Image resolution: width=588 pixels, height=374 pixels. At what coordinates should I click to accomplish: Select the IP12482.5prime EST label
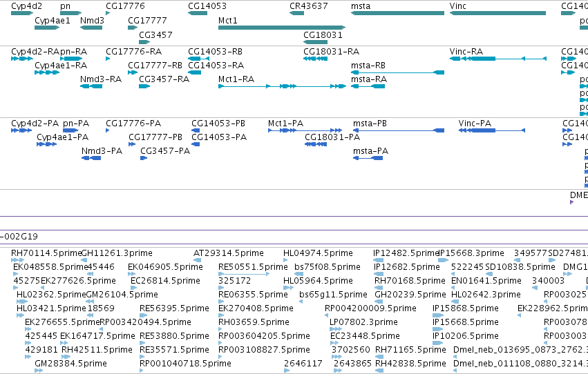tap(406, 253)
